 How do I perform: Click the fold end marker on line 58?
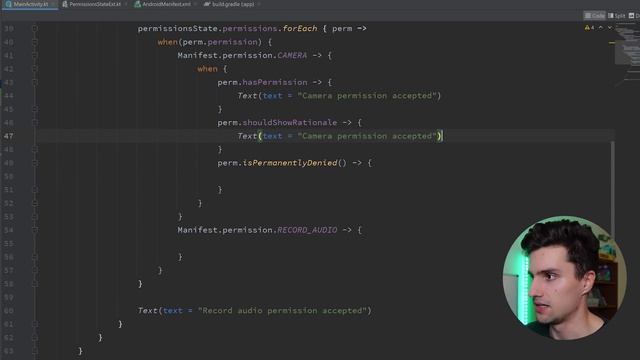coord(35,284)
